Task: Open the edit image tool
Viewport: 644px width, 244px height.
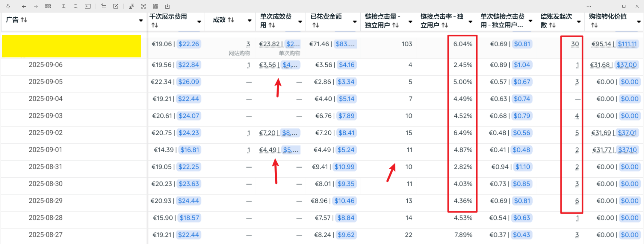Action: coord(116,6)
